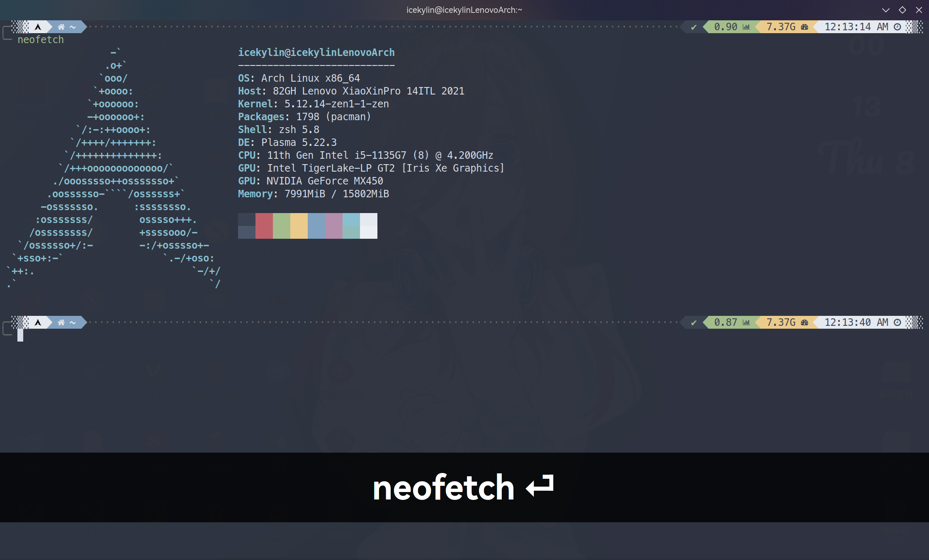Click the neofetch command text
The image size is (929, 560).
click(x=41, y=39)
